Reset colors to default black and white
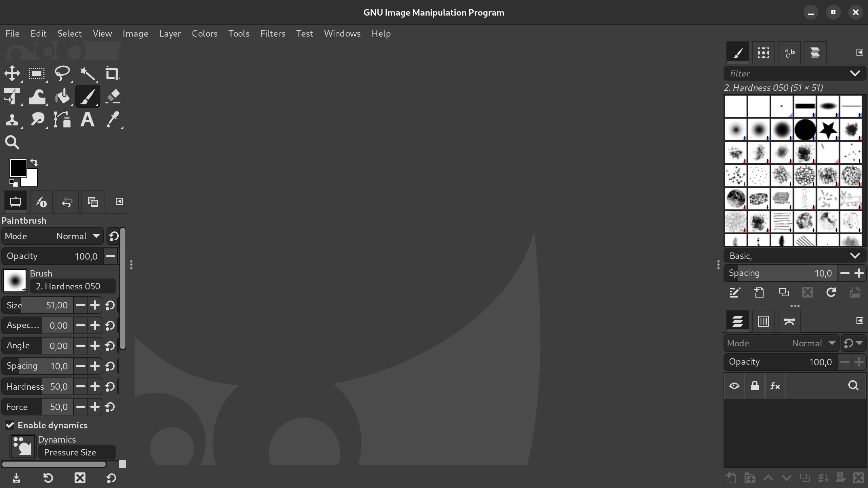868x488 pixels. tap(14, 183)
